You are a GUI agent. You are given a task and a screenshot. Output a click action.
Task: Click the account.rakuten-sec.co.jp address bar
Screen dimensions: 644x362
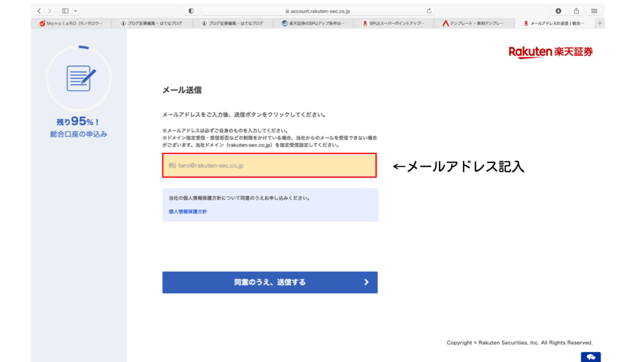(318, 11)
